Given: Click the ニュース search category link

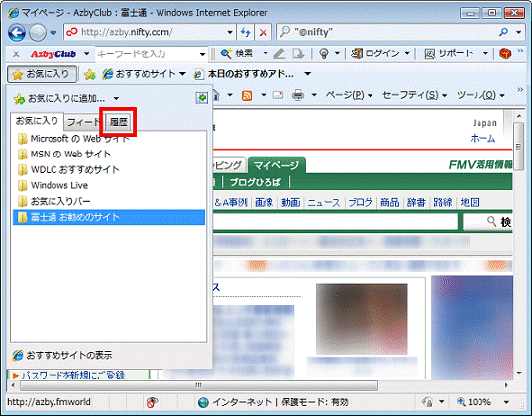Looking at the screenshot, I should 324,203.
